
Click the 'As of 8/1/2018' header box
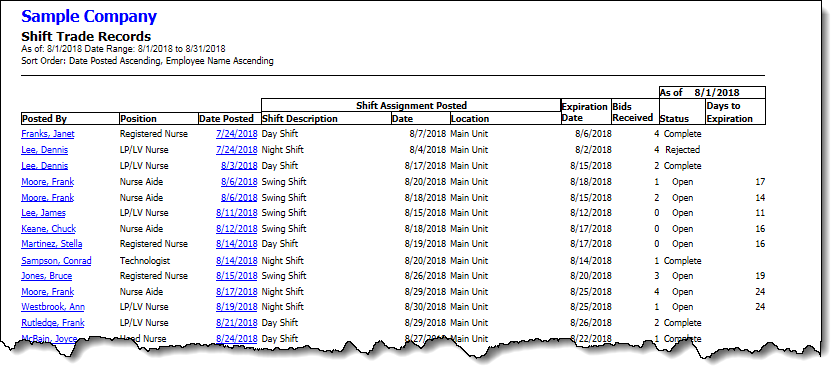[712, 92]
